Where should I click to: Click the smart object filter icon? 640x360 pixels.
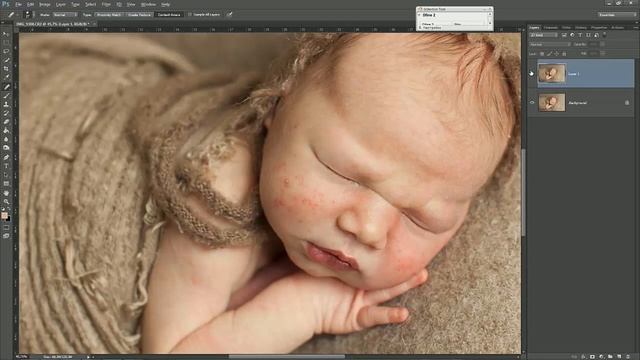[596, 35]
